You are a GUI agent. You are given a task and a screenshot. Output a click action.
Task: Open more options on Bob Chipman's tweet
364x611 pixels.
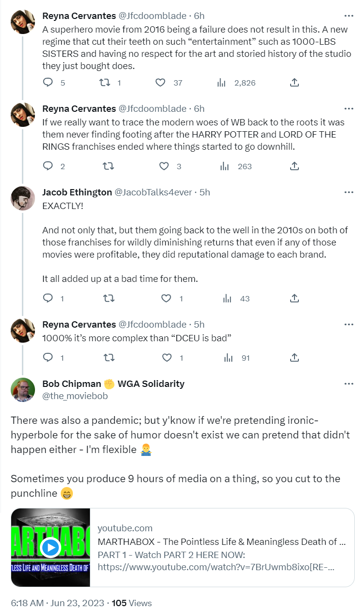pyautogui.click(x=349, y=384)
